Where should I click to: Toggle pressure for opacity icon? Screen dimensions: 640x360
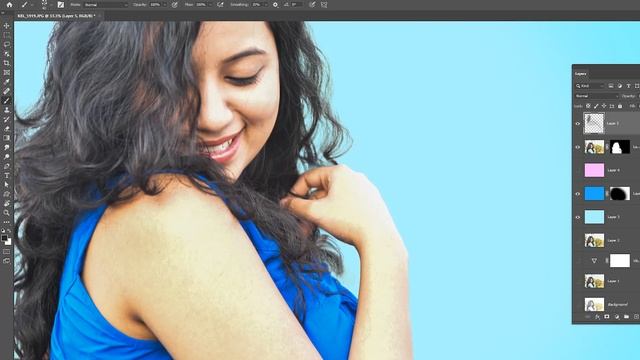[x=174, y=4]
